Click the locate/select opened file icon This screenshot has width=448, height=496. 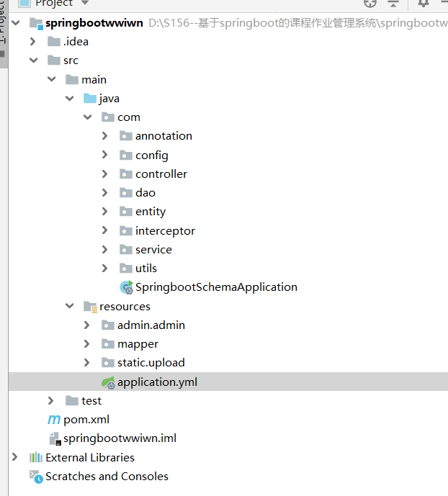coord(370,3)
